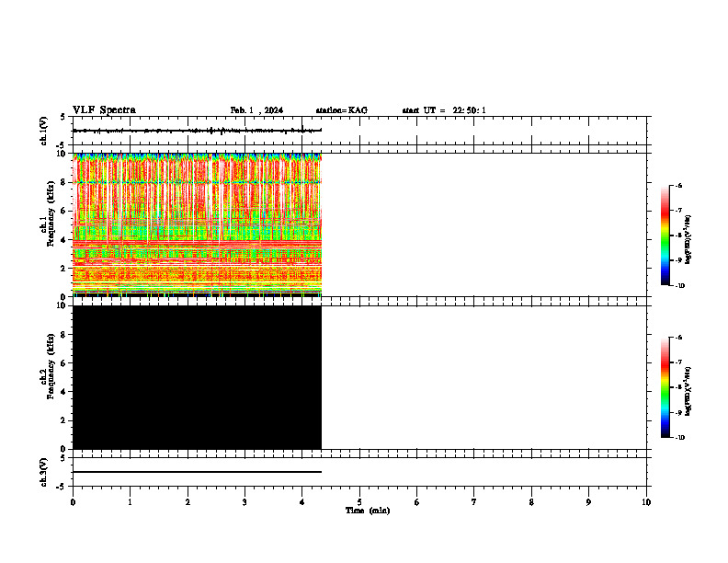Click the time axis tick label 10
Screen dimensions: 728x563
click(x=646, y=502)
